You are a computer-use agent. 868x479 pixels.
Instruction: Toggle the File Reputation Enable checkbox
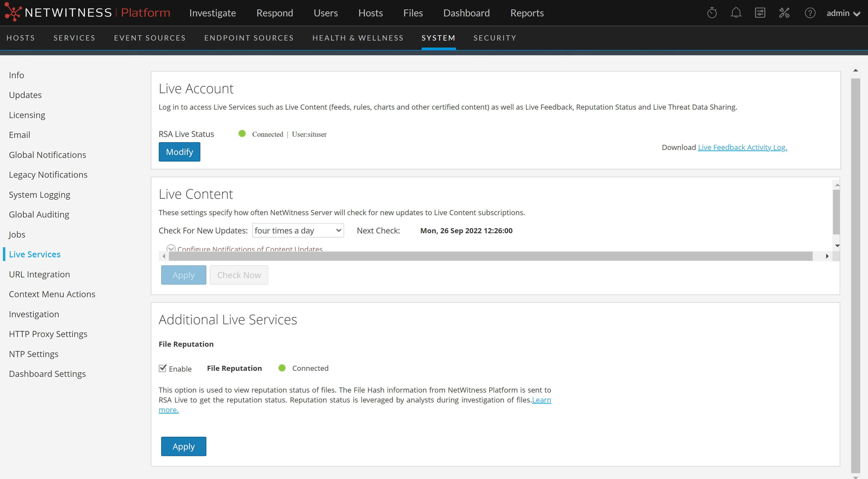163,368
